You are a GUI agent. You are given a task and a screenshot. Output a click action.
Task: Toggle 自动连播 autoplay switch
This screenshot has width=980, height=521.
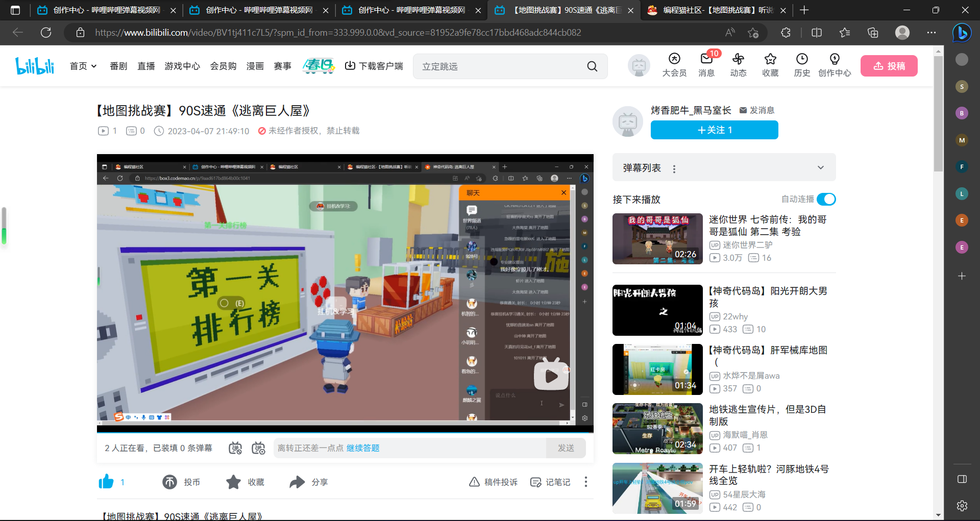[x=826, y=199]
